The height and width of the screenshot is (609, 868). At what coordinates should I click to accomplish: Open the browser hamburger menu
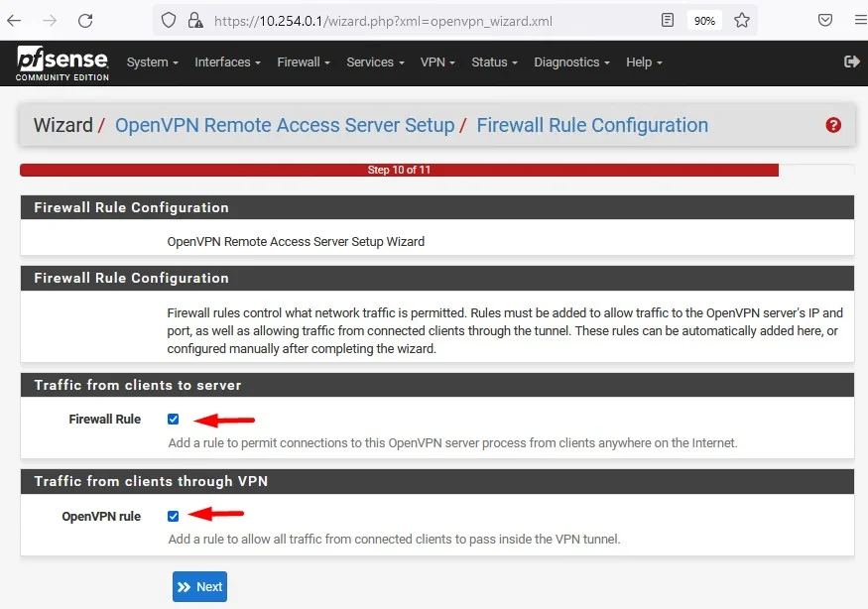860,21
